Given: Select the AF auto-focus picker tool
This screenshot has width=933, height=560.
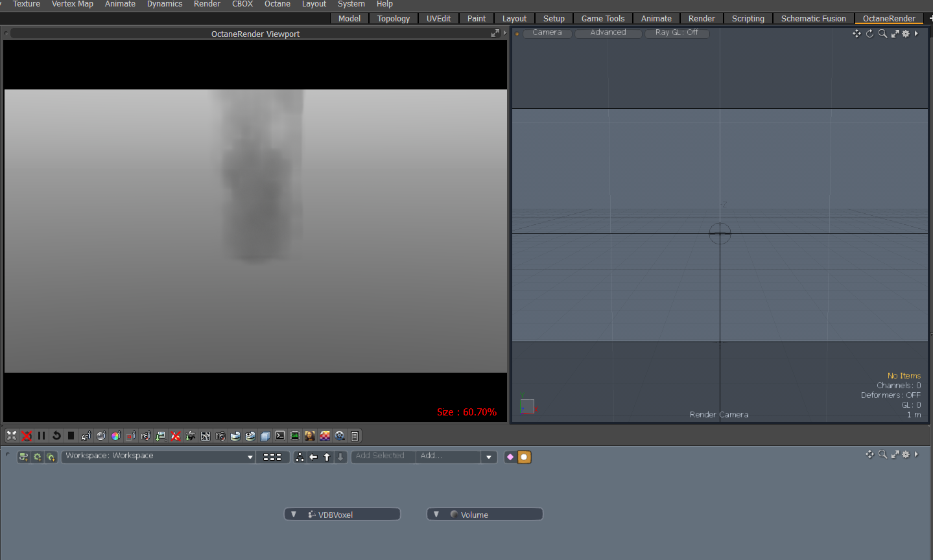Looking at the screenshot, I should pyautogui.click(x=86, y=436).
